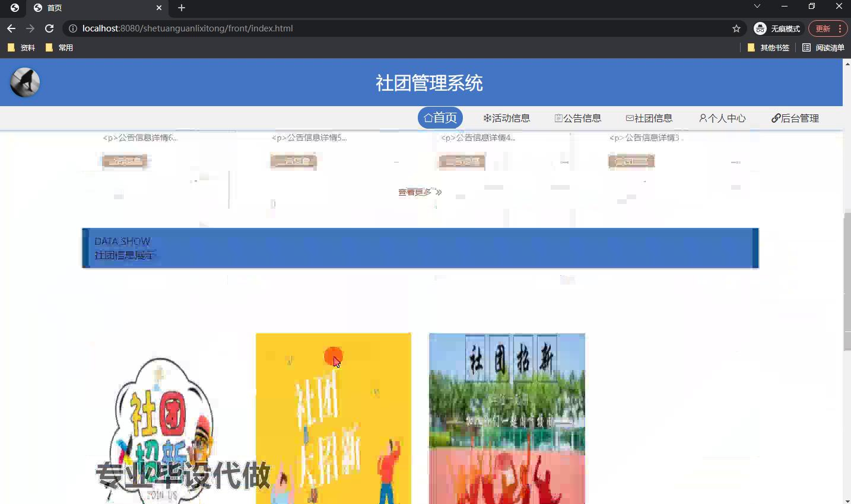Image resolution: width=851 pixels, height=504 pixels.
Task: Bookmark this page with star icon
Action: pyautogui.click(x=736, y=28)
